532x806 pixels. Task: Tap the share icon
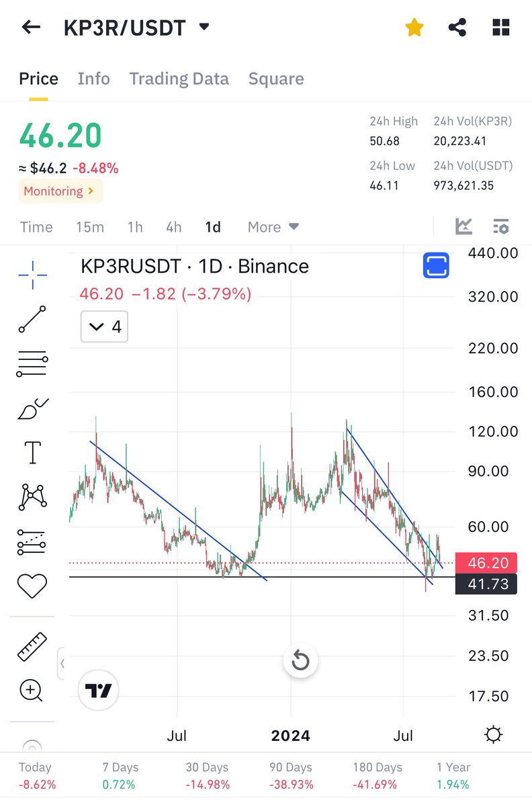(457, 28)
